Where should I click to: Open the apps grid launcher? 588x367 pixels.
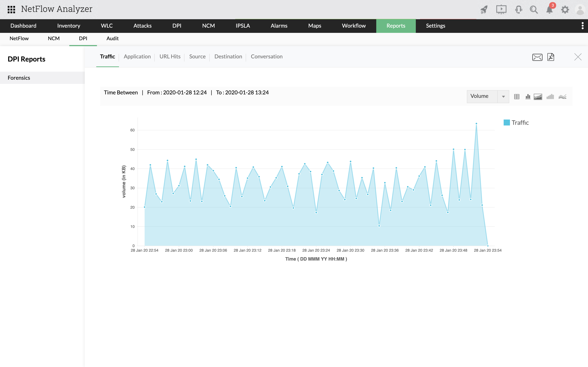[x=11, y=9]
